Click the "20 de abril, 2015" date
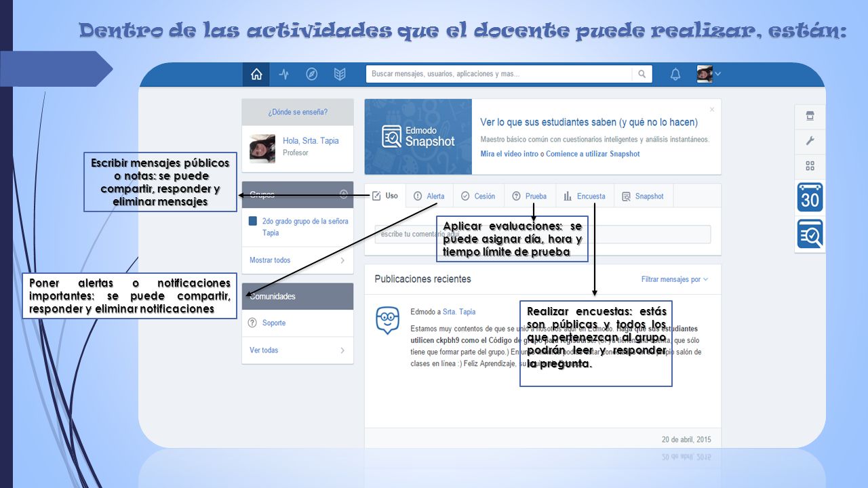This screenshot has width=868, height=488. click(686, 439)
